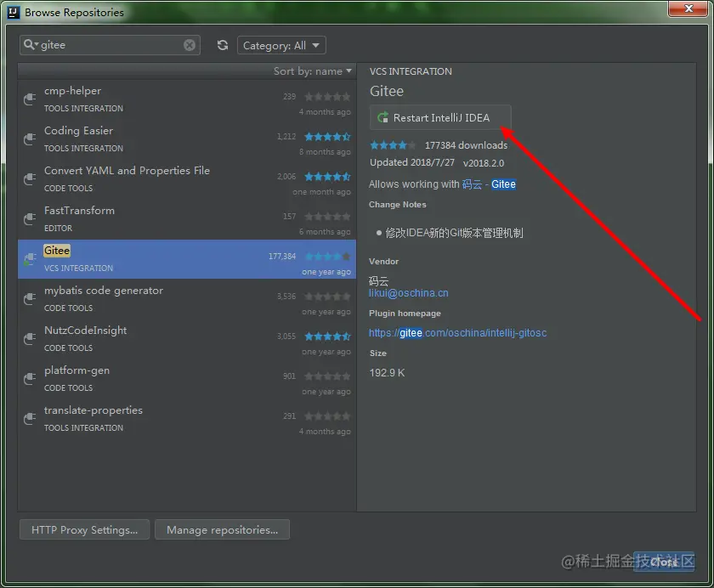Viewport: 714px width, 588px height.
Task: Select the translate-properties plugin
Action: (187, 419)
